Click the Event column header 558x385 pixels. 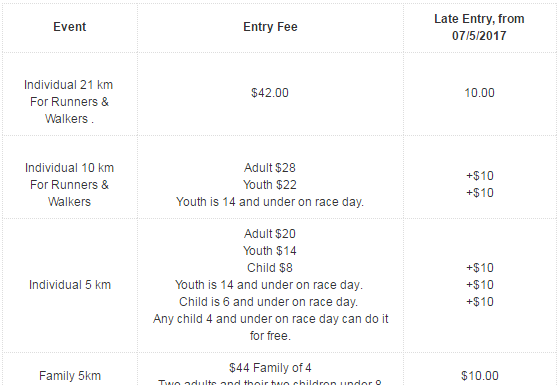click(x=70, y=27)
